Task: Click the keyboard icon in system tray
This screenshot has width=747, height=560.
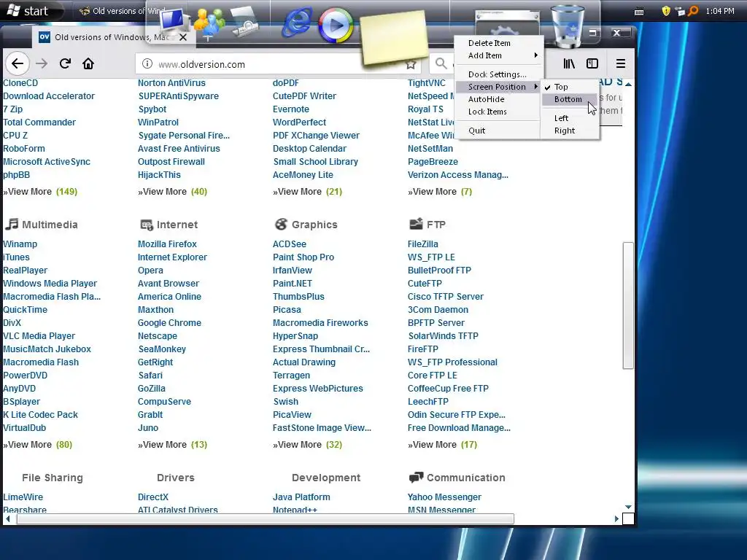Action: click(x=639, y=12)
